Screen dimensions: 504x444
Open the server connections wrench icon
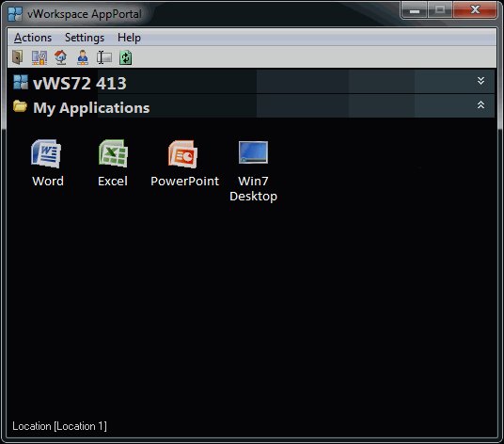click(x=39, y=58)
